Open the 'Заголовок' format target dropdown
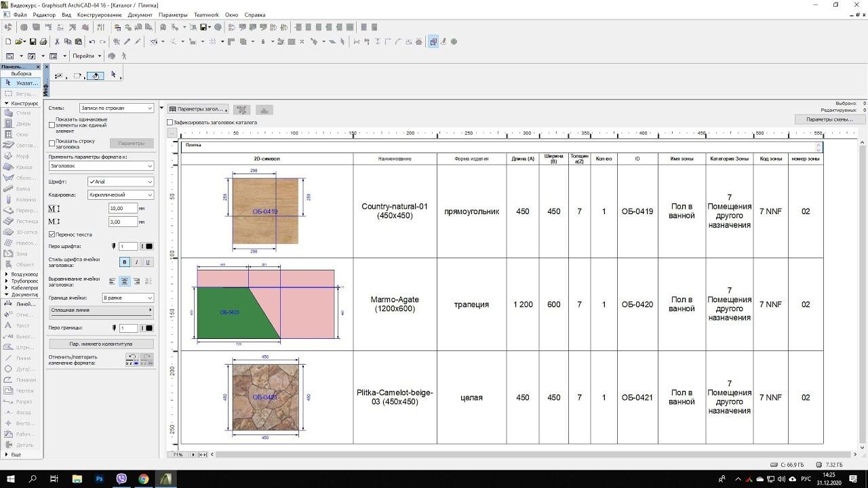 coord(101,166)
